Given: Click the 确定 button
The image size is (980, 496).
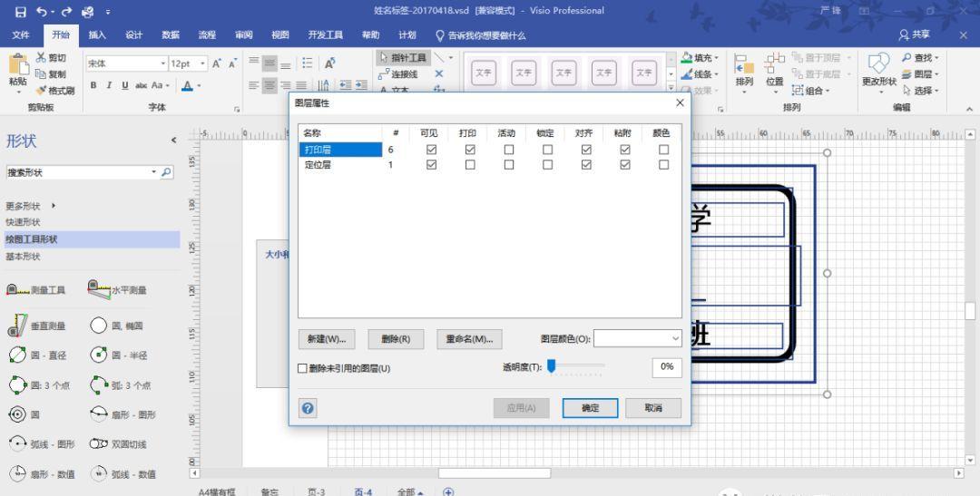Looking at the screenshot, I should tap(590, 408).
